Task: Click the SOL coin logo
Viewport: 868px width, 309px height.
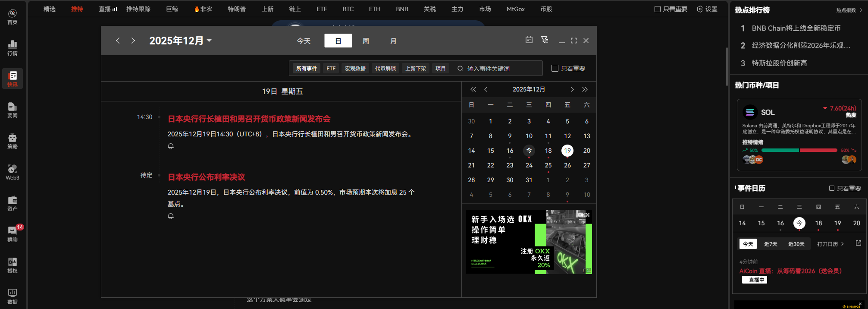Action: pyautogui.click(x=750, y=112)
